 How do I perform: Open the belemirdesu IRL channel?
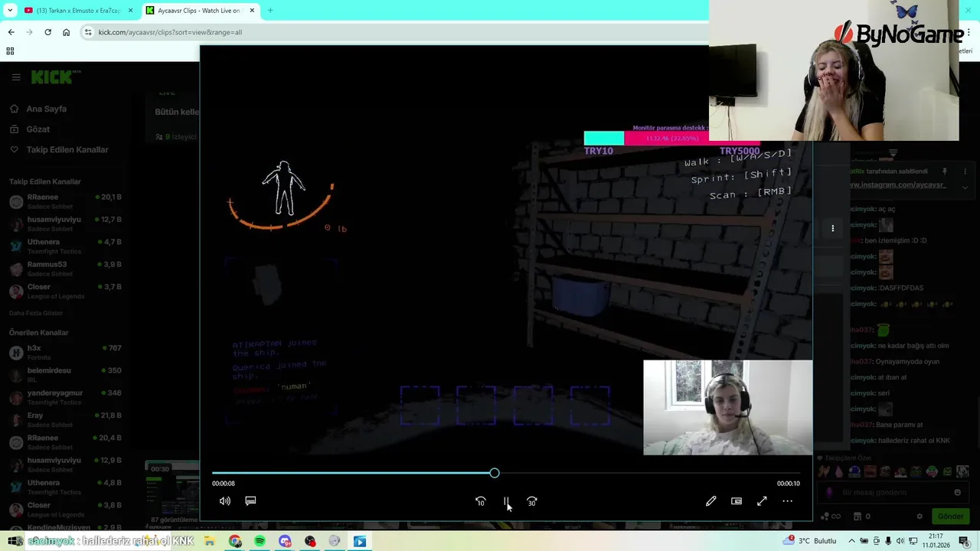coord(65,375)
